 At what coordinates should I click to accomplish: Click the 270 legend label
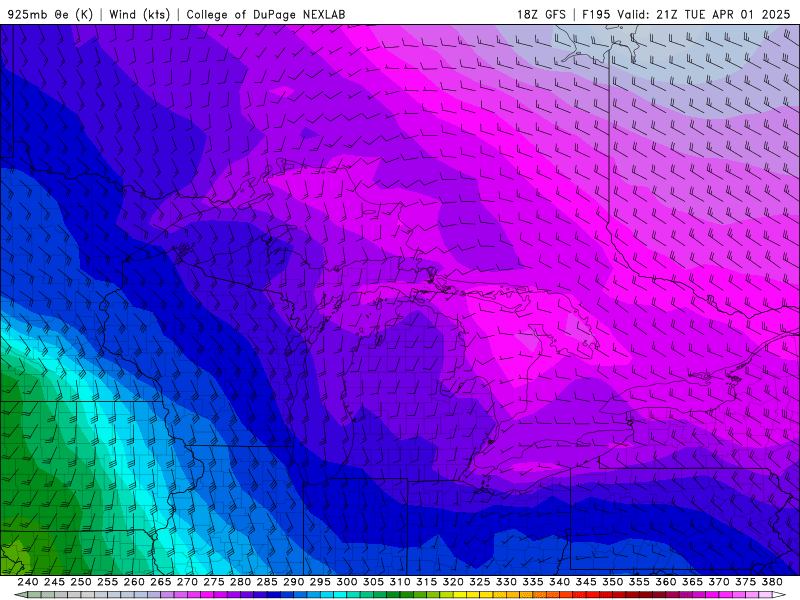coord(187,582)
